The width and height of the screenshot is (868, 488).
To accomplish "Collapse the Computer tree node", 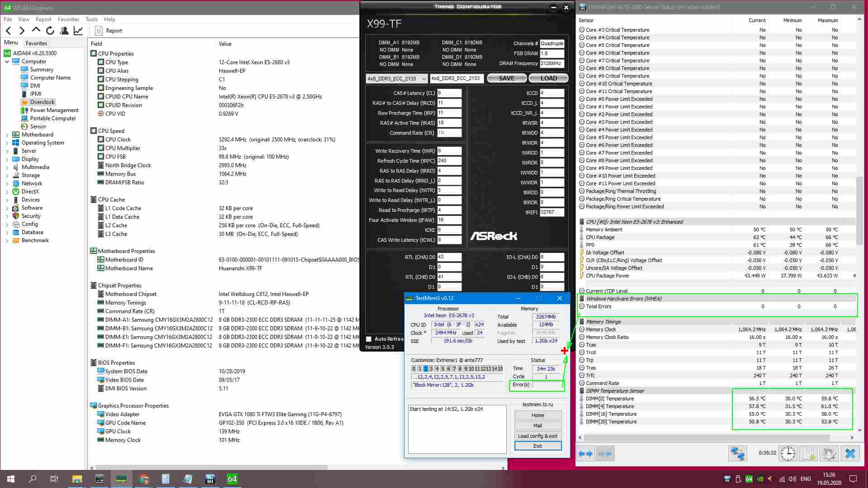I will point(7,61).
